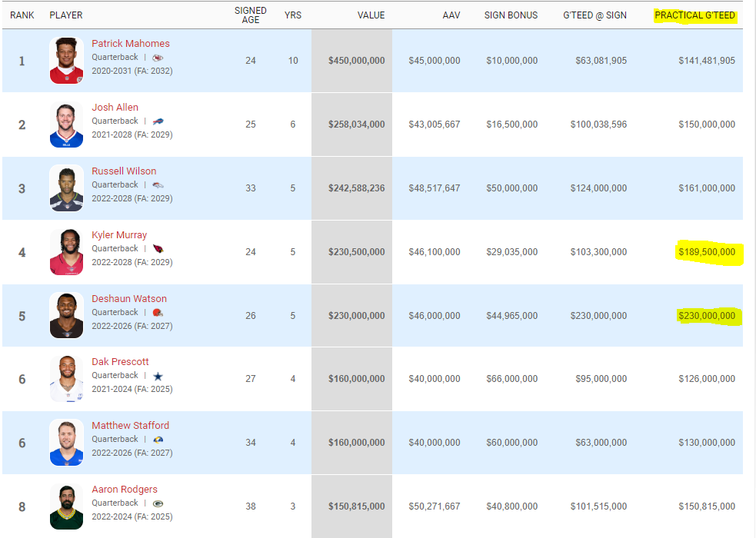Image resolution: width=756 pixels, height=538 pixels.
Task: Click Dak Prescott's headshot photo
Action: click(x=67, y=379)
